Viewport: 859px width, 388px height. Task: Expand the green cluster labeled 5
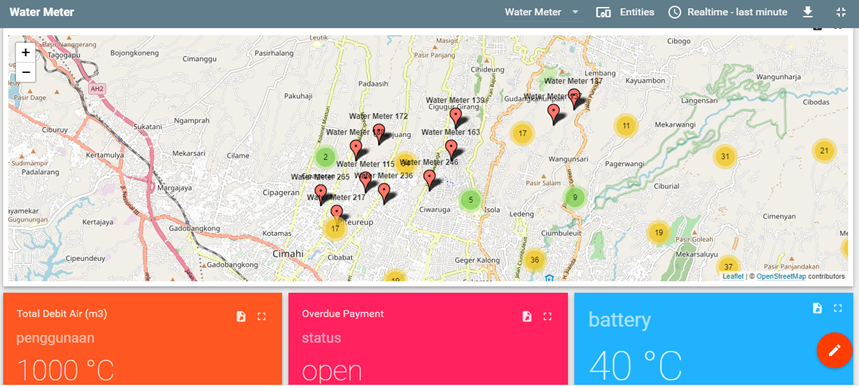click(x=471, y=200)
